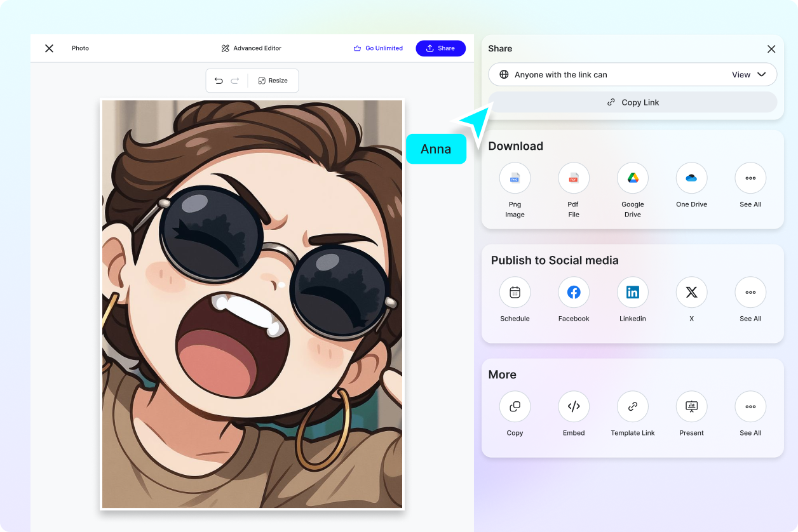
Task: Open the link permission View dropdown
Action: click(750, 74)
